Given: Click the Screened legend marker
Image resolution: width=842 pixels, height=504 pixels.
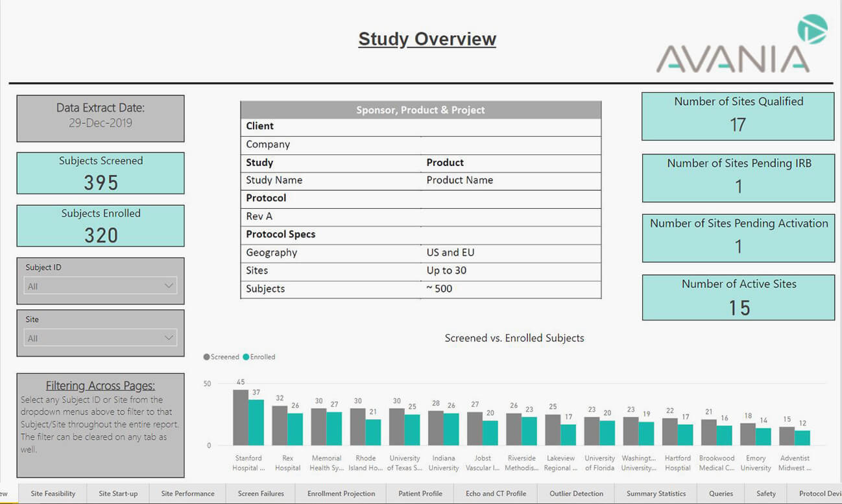Looking at the screenshot, I should click(207, 357).
